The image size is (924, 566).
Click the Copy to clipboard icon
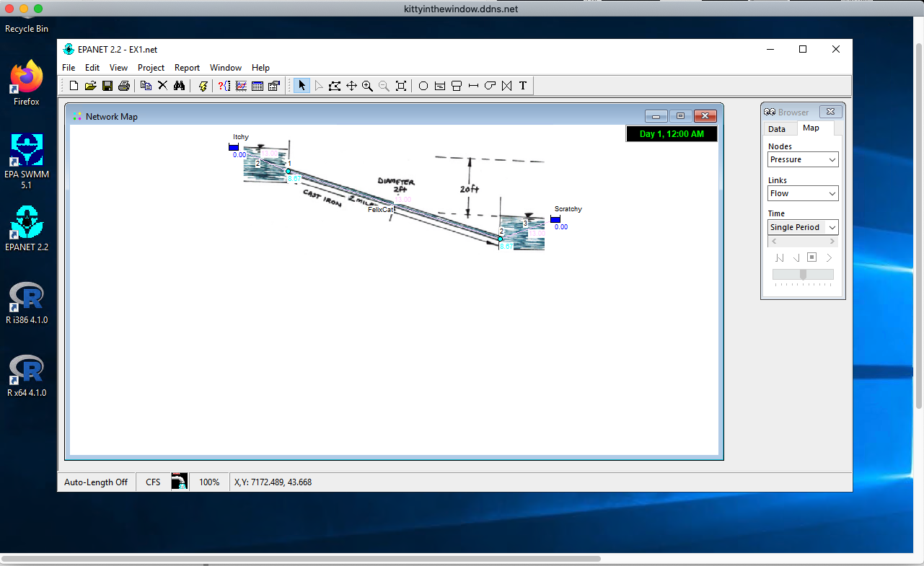click(x=146, y=86)
